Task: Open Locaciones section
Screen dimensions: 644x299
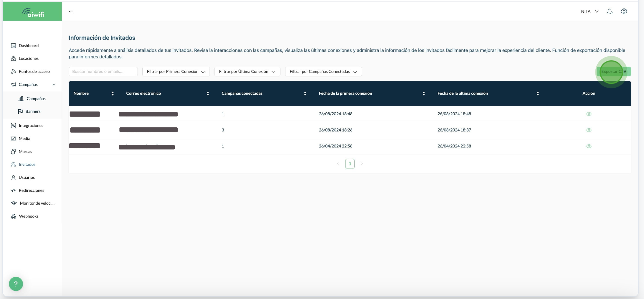Action: (29, 58)
